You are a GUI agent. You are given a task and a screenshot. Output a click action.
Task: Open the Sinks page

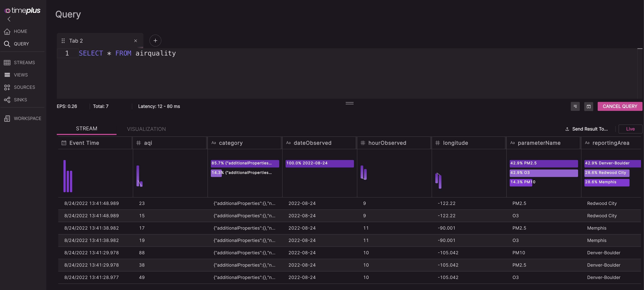20,100
